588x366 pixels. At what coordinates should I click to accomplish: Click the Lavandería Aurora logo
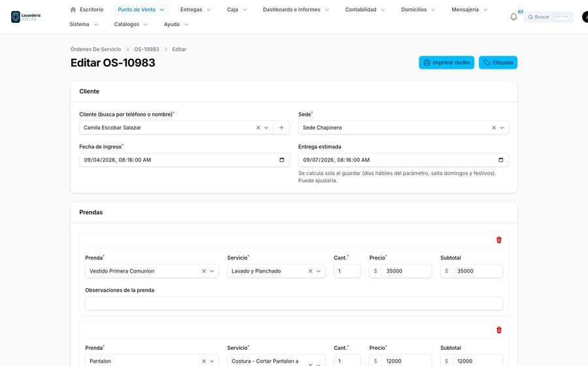point(25,17)
